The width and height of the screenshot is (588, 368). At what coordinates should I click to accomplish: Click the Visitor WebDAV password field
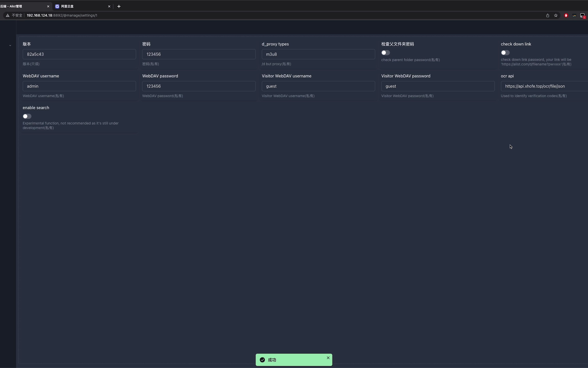point(438,86)
